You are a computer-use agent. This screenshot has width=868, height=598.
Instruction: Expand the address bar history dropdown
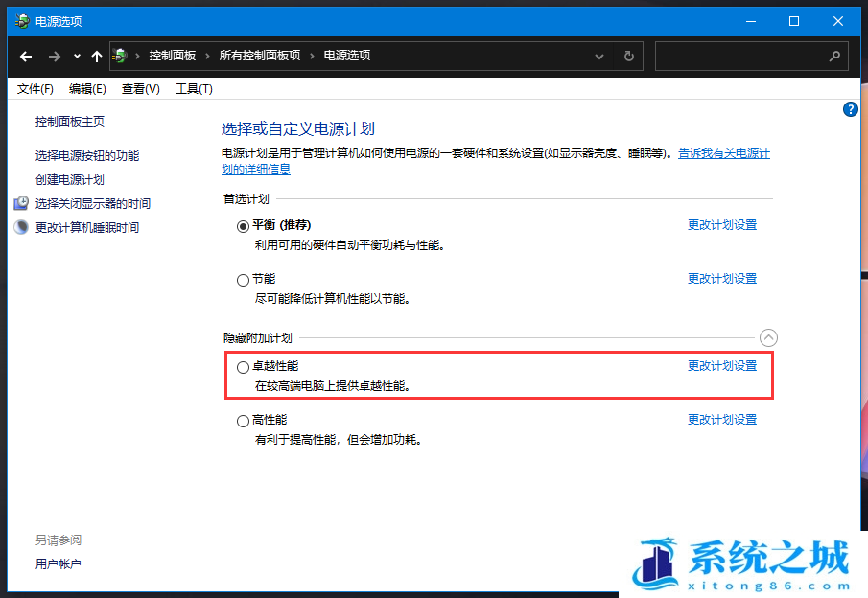pyautogui.click(x=602, y=57)
